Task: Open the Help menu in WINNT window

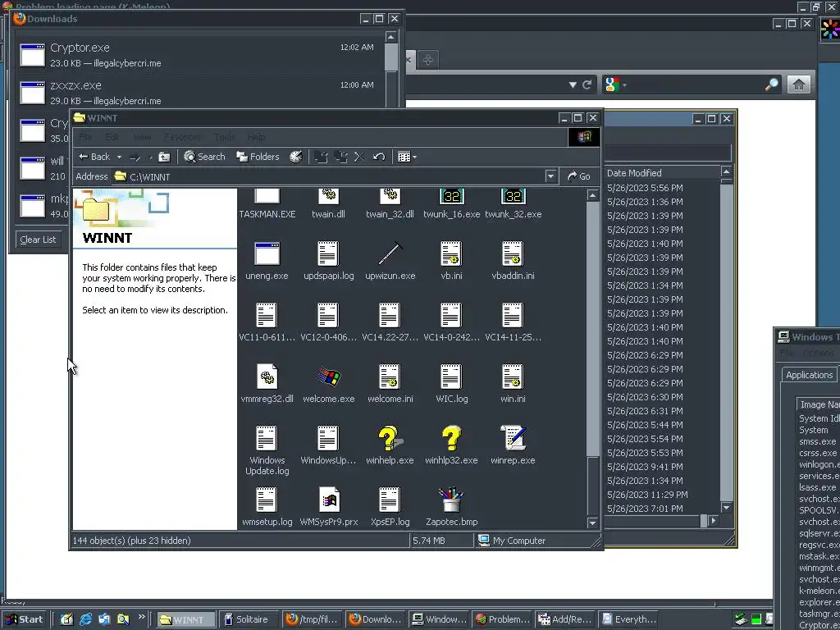Action: (x=257, y=137)
